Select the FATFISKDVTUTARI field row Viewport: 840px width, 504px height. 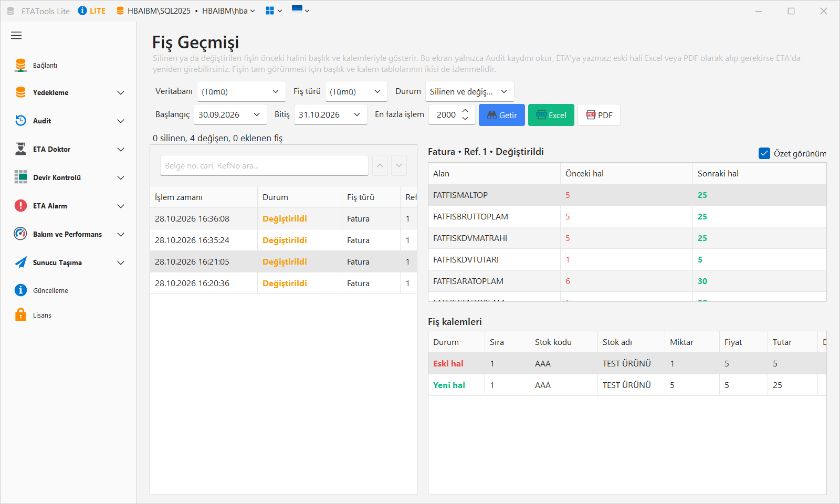(627, 259)
